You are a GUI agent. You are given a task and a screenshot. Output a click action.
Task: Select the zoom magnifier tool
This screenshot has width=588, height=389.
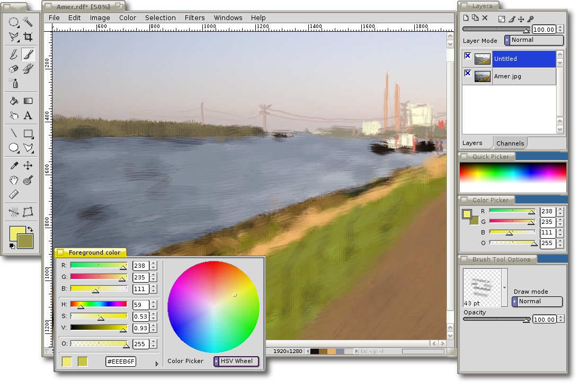point(28,180)
